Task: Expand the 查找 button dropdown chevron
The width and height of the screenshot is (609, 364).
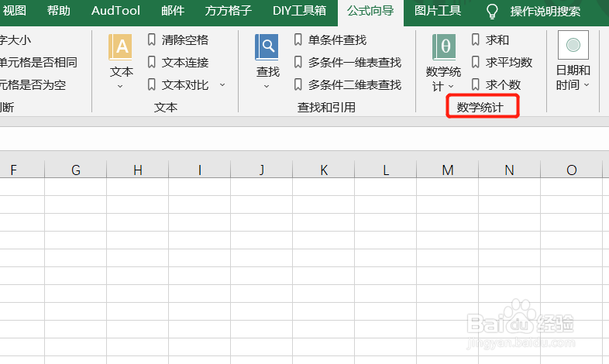Action: coord(267,86)
